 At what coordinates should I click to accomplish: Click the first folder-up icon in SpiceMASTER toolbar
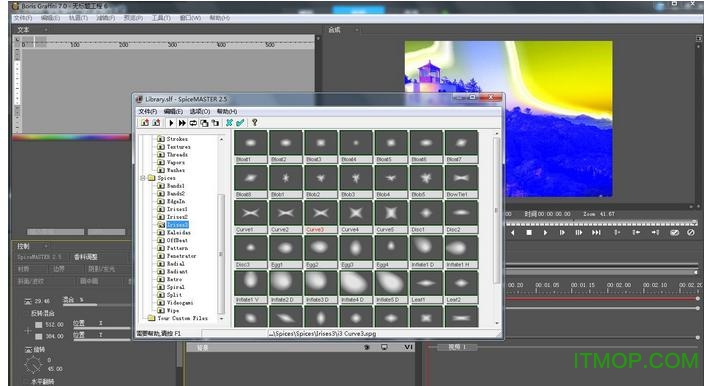pos(145,123)
